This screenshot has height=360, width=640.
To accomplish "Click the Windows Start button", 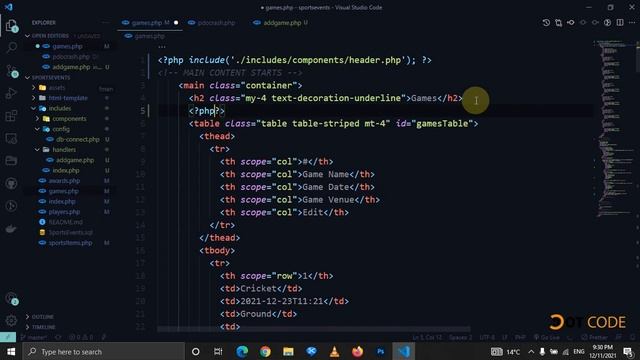I will tap(11, 351).
